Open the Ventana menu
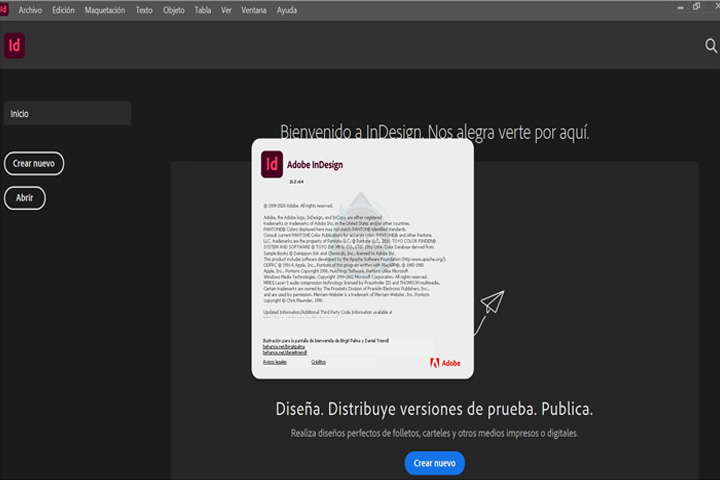The image size is (720, 480). click(x=253, y=10)
